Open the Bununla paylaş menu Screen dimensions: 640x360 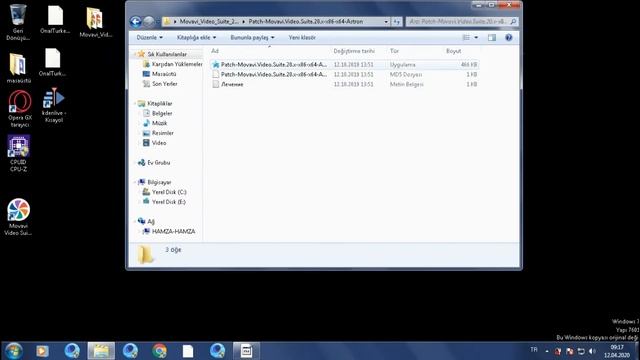(x=252, y=38)
